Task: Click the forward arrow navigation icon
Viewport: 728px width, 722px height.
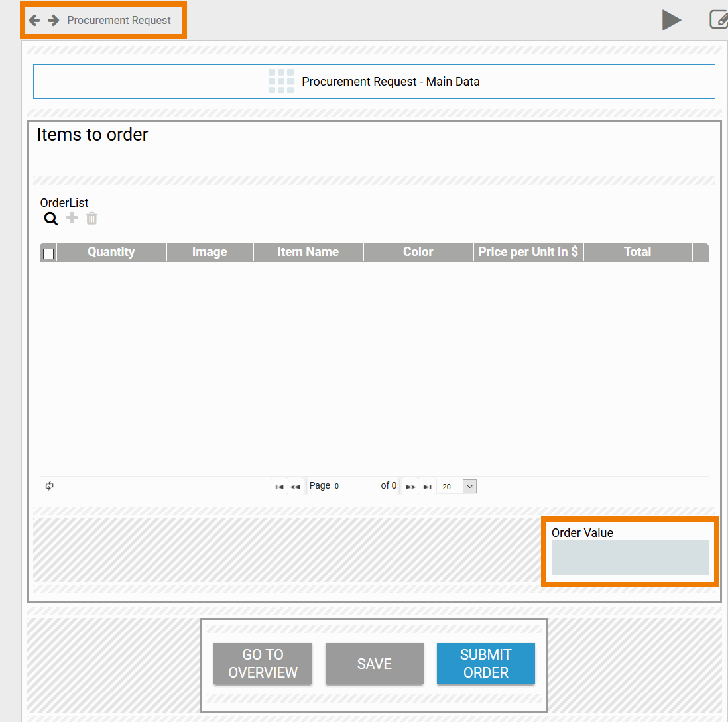Action: (54, 21)
